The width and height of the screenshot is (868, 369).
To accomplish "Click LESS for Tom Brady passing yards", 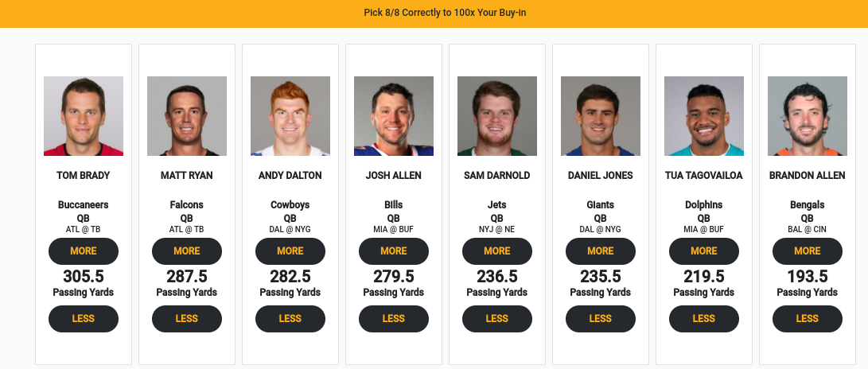I will click(x=84, y=318).
